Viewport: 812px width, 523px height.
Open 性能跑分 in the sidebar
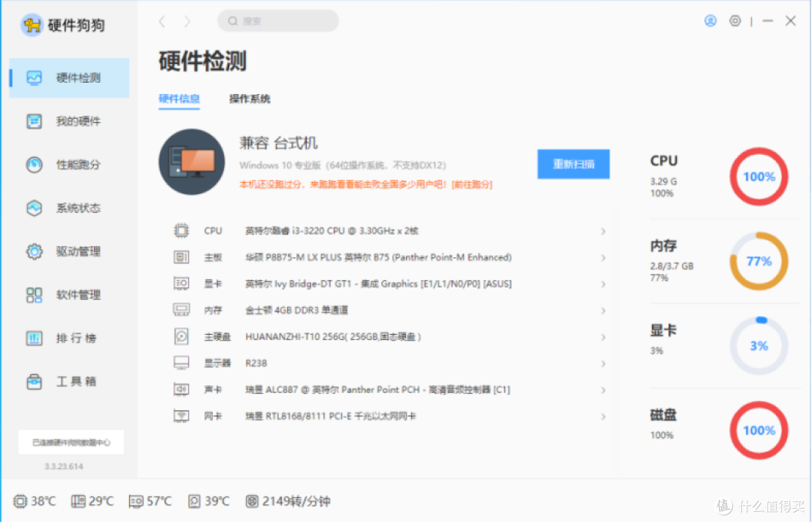(69, 165)
